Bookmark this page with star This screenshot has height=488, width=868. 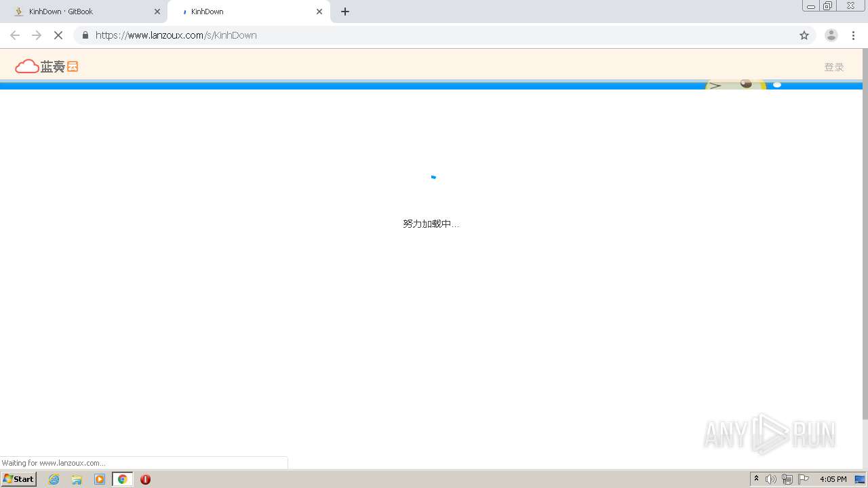coord(804,35)
